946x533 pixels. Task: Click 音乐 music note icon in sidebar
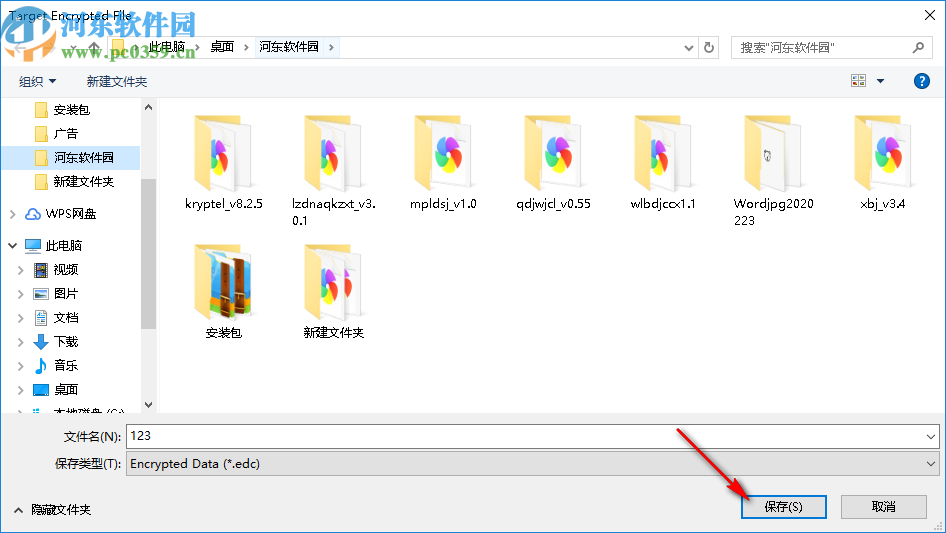click(x=40, y=365)
